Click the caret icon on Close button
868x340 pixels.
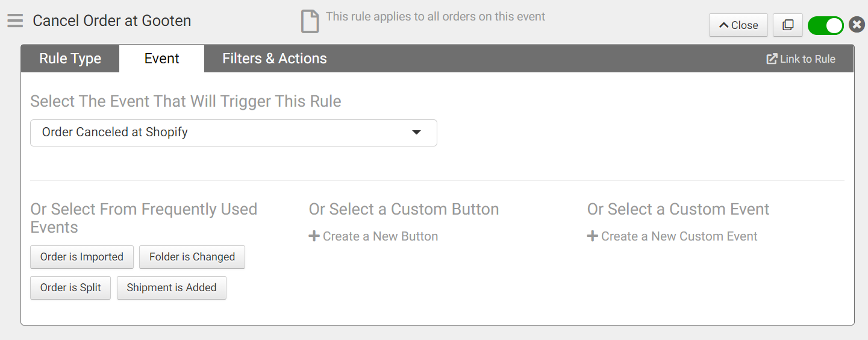tap(723, 25)
